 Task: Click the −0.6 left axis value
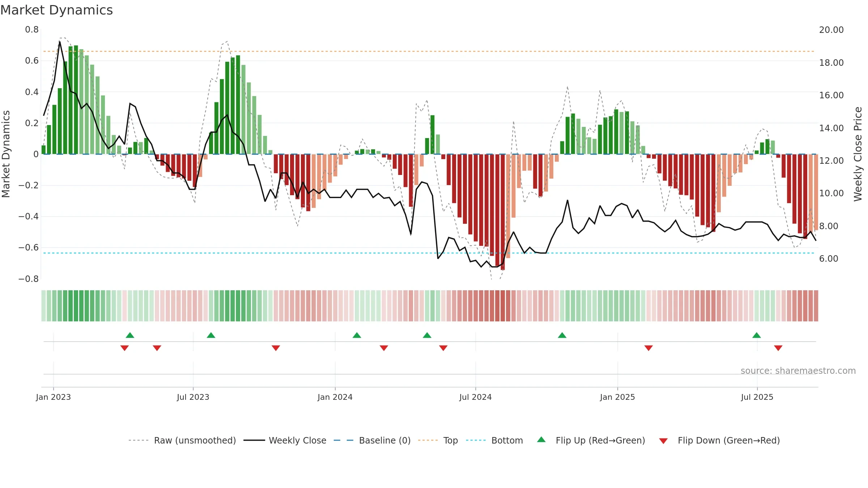point(29,248)
